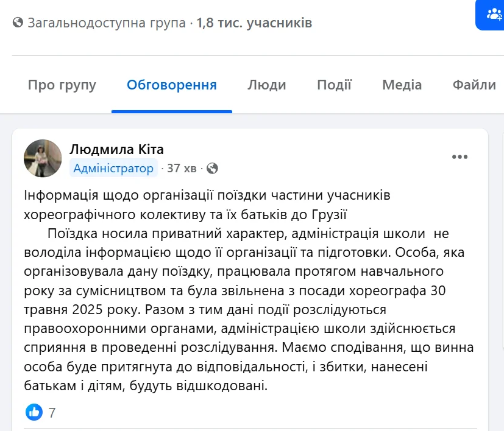Click the globe icon next to Загальнодоступна група
Screen dimensions: 504x431
coord(18,23)
